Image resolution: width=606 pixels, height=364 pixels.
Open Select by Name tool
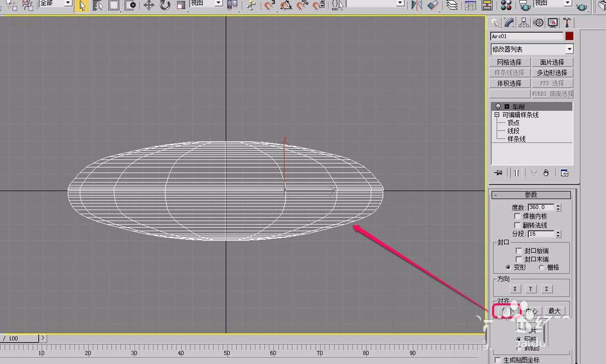click(98, 5)
